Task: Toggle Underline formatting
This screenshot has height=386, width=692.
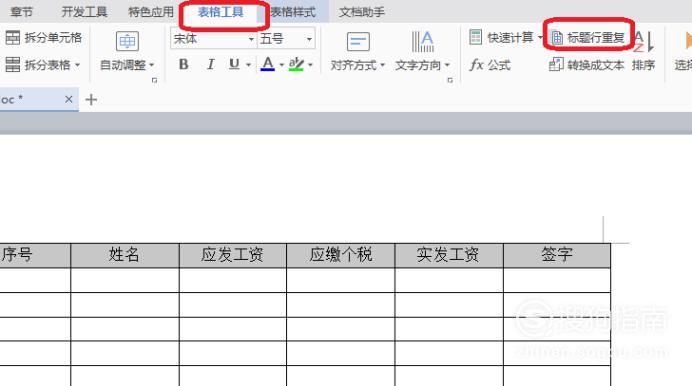Action: click(x=234, y=64)
